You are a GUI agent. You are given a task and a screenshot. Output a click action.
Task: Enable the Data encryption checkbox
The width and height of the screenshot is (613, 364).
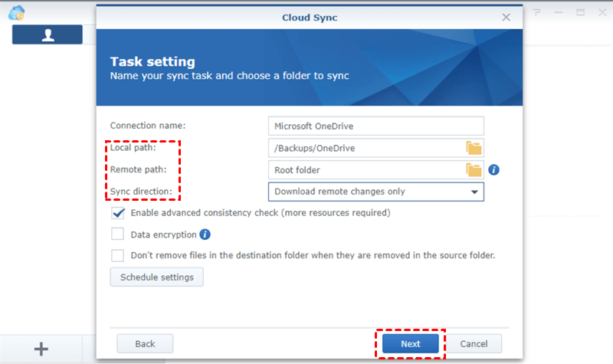[118, 234]
